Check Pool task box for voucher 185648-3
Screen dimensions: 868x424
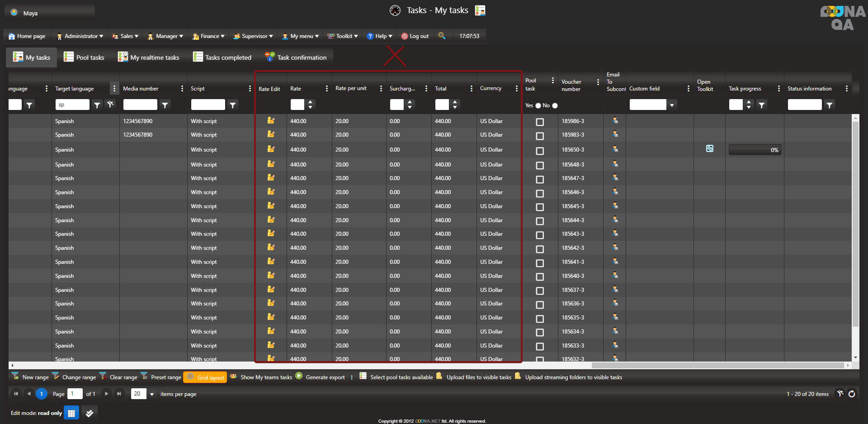540,165
